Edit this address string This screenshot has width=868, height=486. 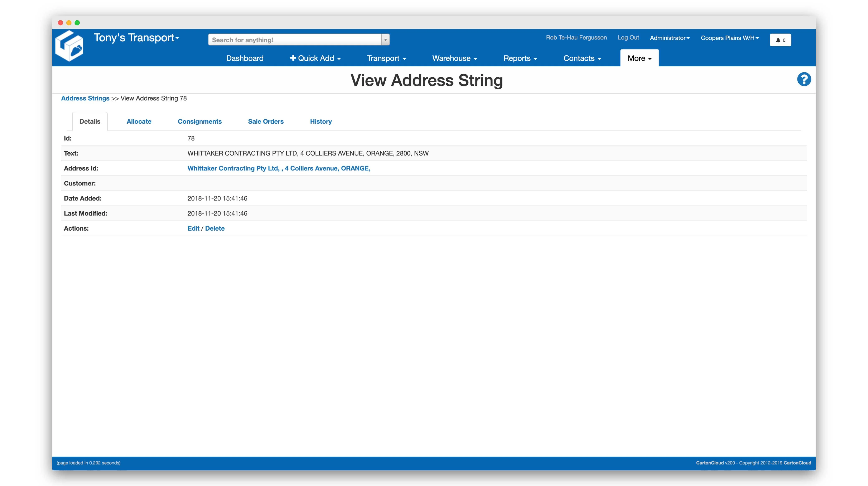tap(193, 228)
